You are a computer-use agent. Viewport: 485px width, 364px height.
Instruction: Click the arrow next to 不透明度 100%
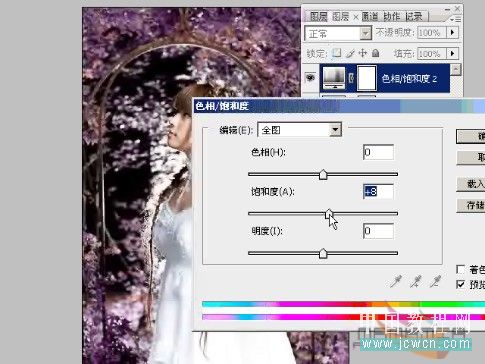(452, 33)
